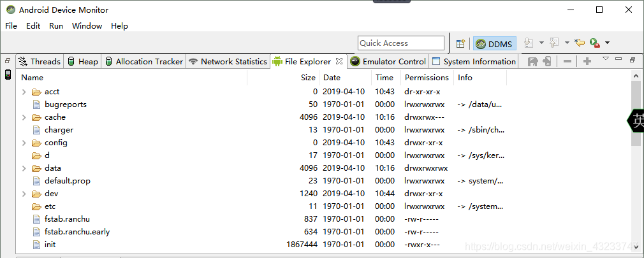The image size is (644, 258).
Task: Minimize the File Explorer view panel
Action: [618, 59]
